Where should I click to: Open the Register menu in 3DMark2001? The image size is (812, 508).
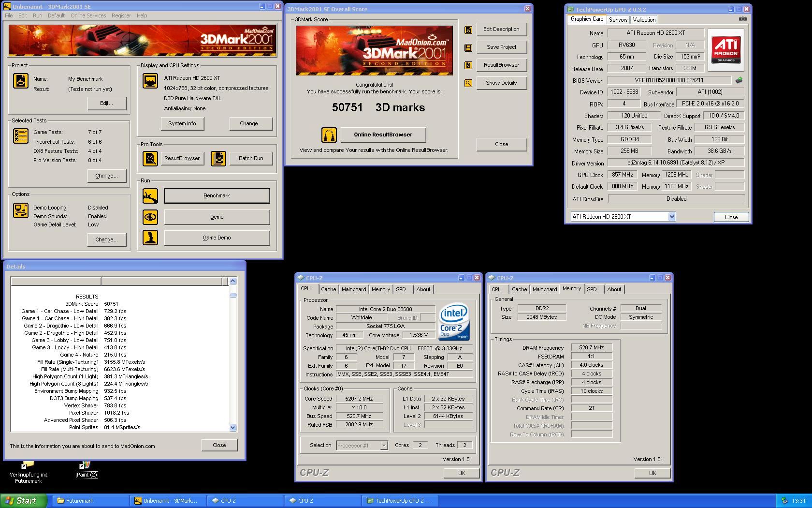click(121, 15)
